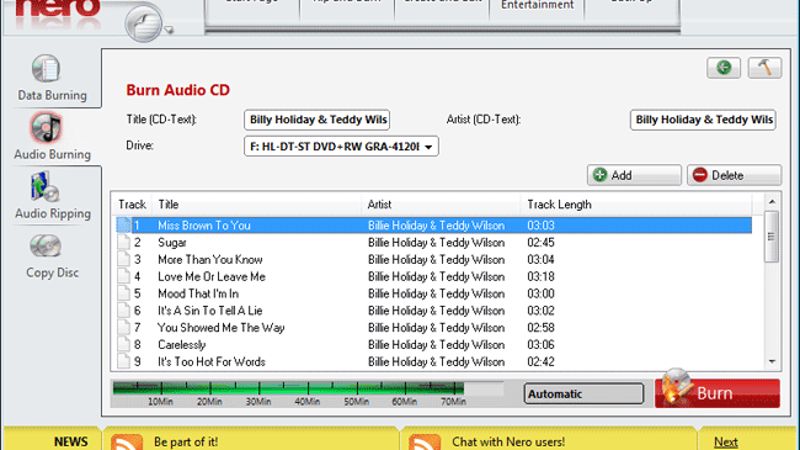This screenshot has height=450, width=800.
Task: Click the round Nero menu orb
Action: 143,24
